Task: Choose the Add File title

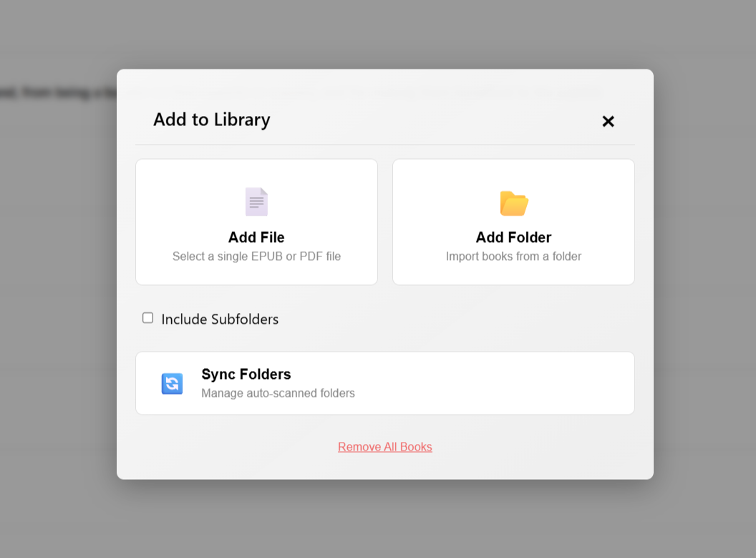Action: [256, 237]
